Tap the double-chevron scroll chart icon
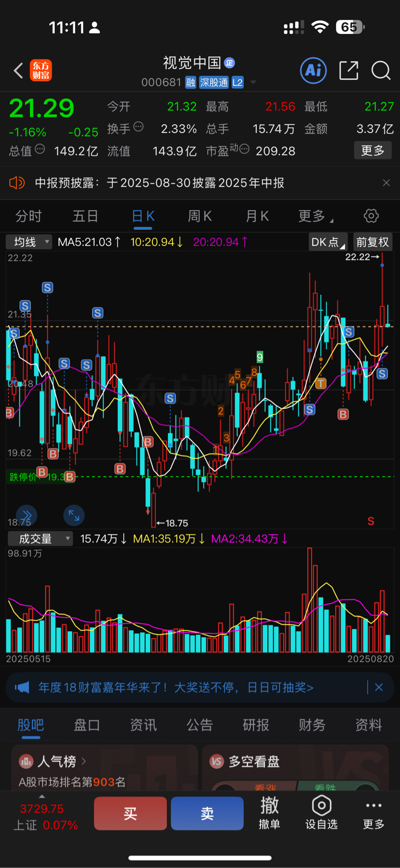400x868 pixels. point(27,516)
